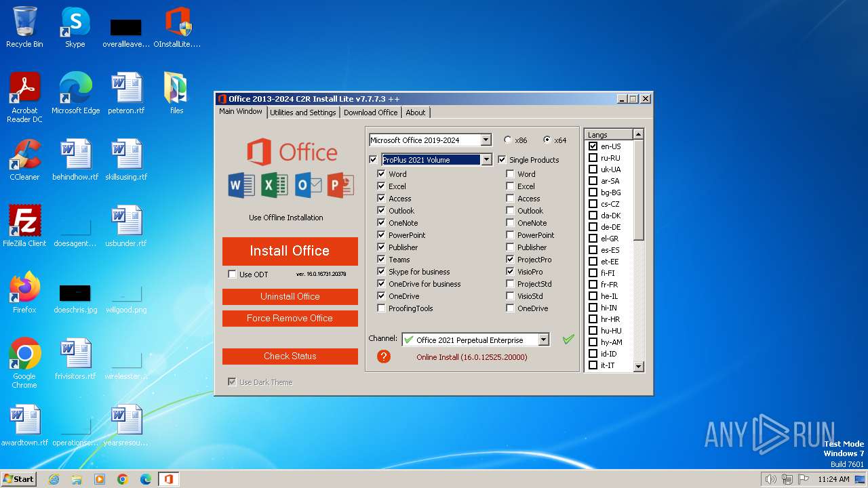Open the Skype desktop shortcut

[x=75, y=27]
